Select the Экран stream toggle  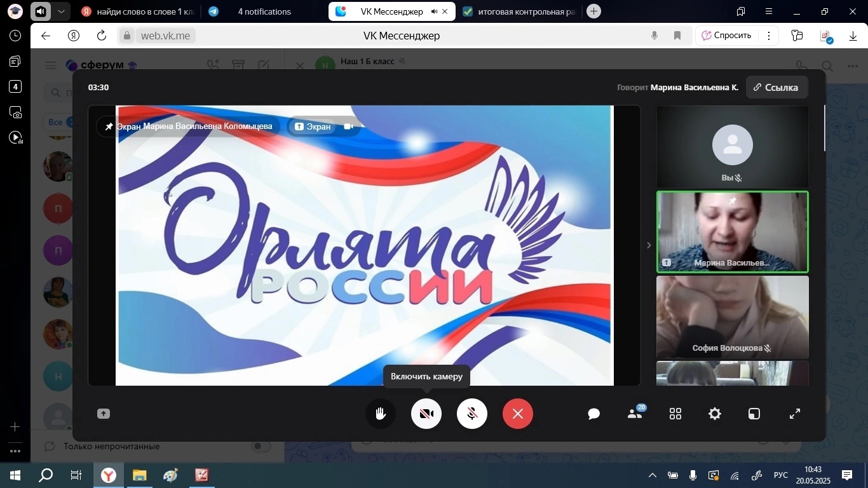coord(313,126)
